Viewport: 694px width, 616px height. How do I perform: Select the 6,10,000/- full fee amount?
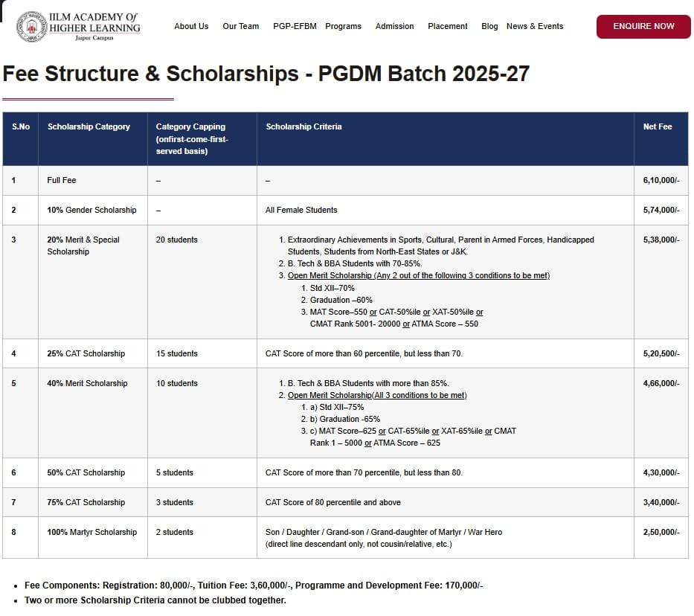tap(661, 180)
